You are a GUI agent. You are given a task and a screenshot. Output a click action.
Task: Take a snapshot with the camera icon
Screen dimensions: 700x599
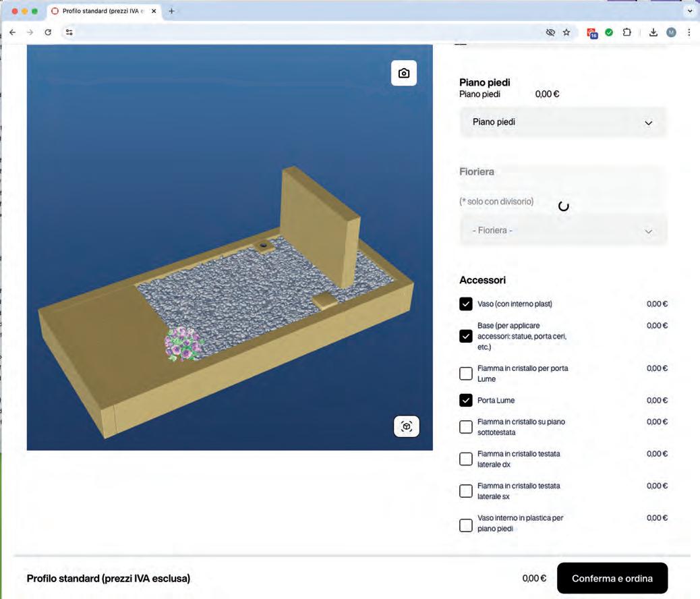point(404,73)
